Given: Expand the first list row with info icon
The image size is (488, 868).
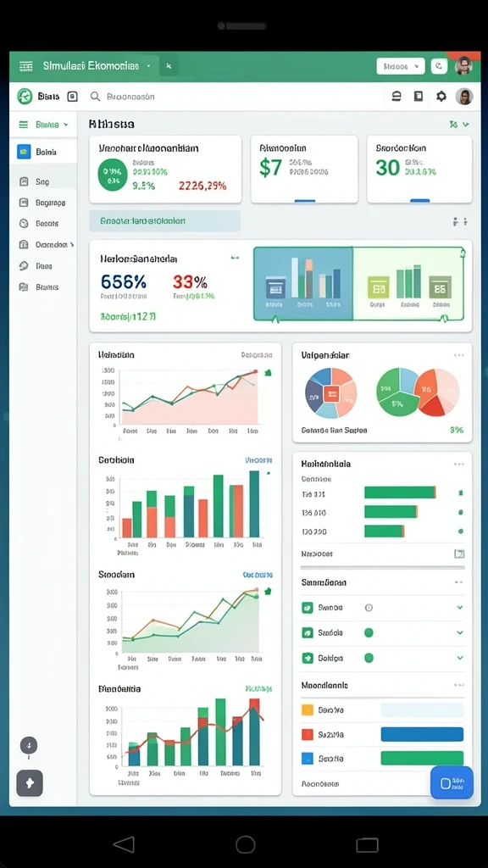Looking at the screenshot, I should pyautogui.click(x=460, y=607).
